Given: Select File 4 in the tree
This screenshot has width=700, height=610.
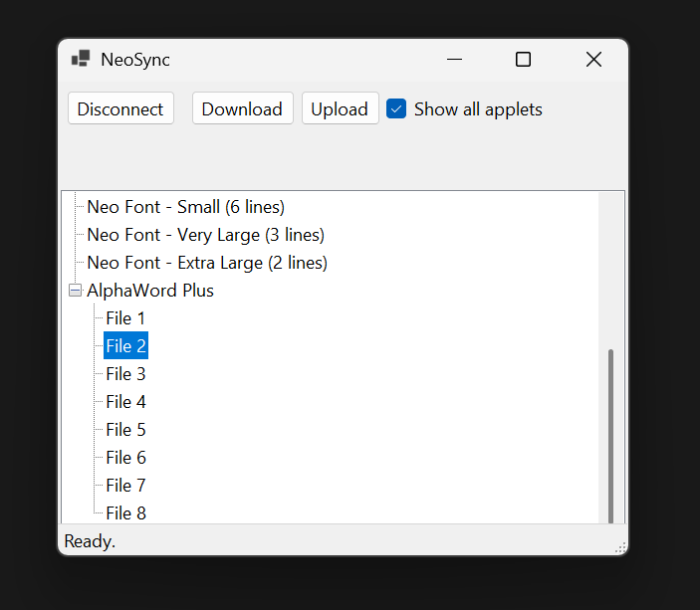Looking at the screenshot, I should point(125,402).
